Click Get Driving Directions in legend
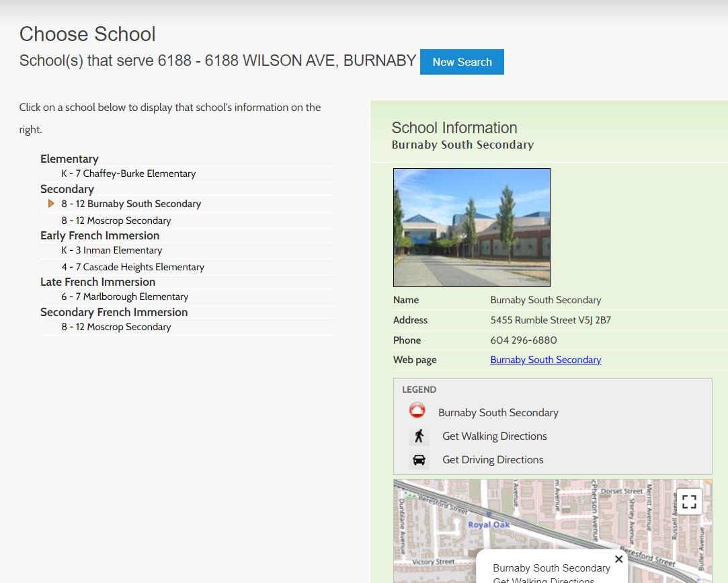The image size is (728, 583). point(493,460)
